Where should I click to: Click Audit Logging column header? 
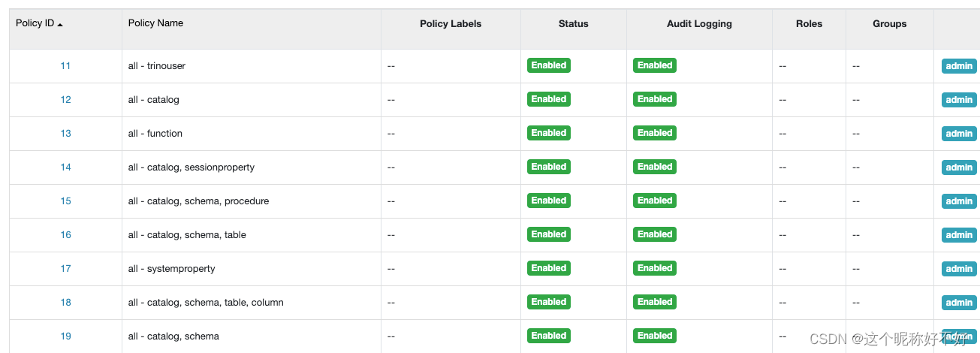699,24
